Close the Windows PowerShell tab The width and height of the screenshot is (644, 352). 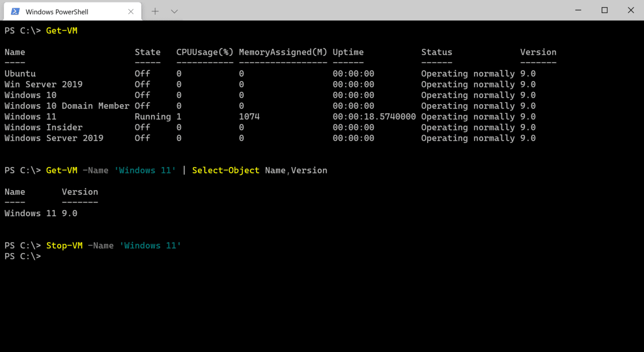131,11
